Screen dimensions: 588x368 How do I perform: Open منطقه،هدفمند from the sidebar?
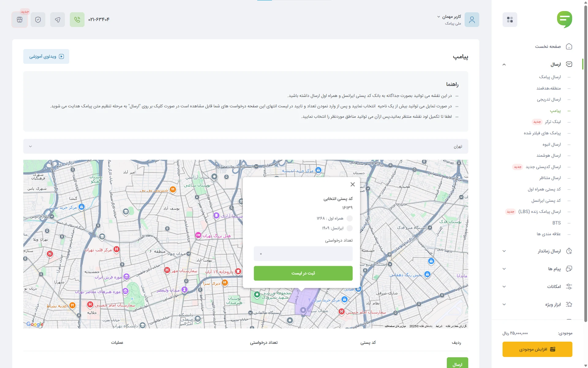(x=548, y=88)
